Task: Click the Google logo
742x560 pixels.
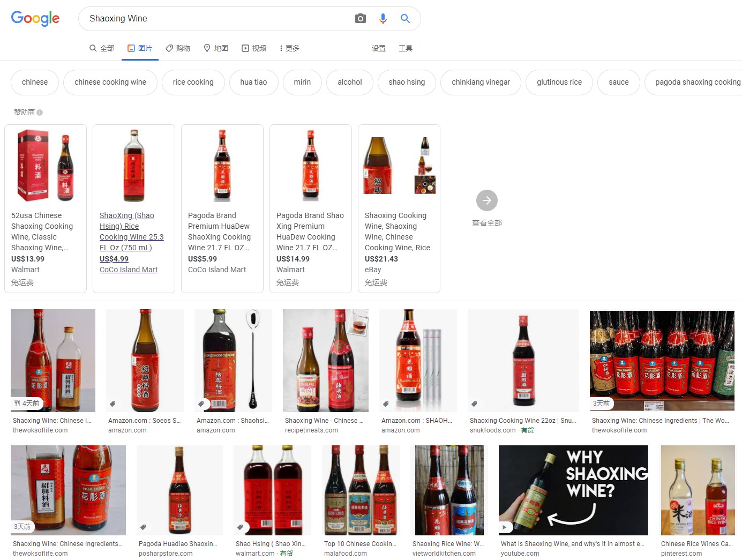Action: (x=35, y=19)
